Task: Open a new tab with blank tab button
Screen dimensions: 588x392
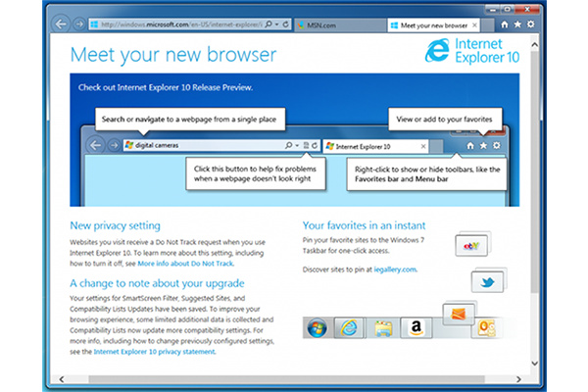Action: click(x=487, y=25)
